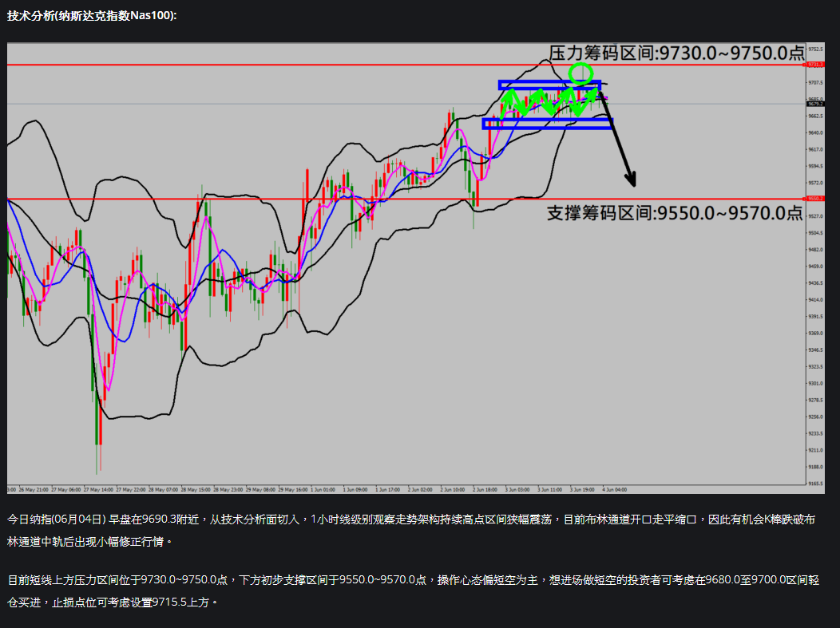The width and height of the screenshot is (840, 628).
Task: Click the 9707.5 price axis value
Action: pos(815,82)
